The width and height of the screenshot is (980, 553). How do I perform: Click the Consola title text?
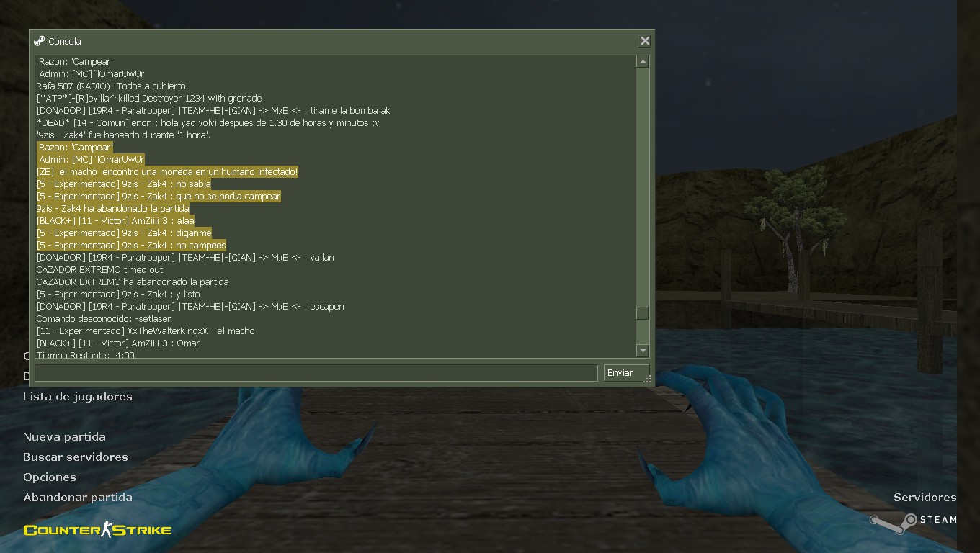tap(65, 42)
